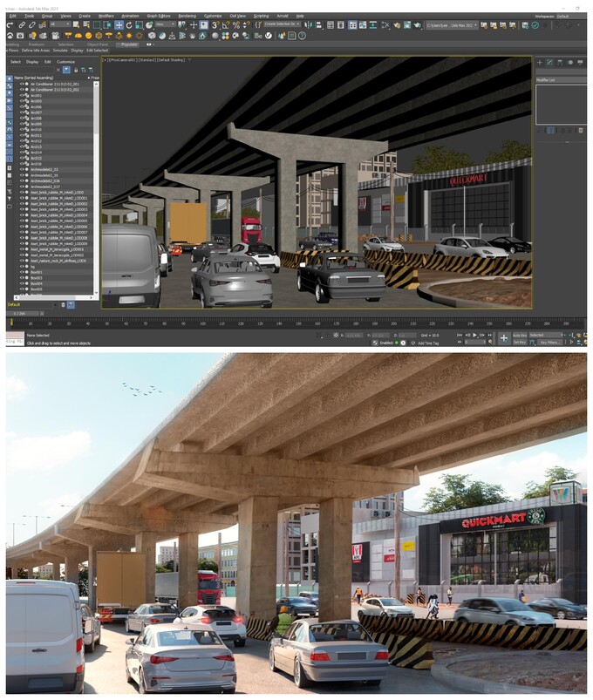The width and height of the screenshot is (593, 700).
Task: Hide the Air Conditioner 211 013 02_001 object
Action: click(22, 84)
